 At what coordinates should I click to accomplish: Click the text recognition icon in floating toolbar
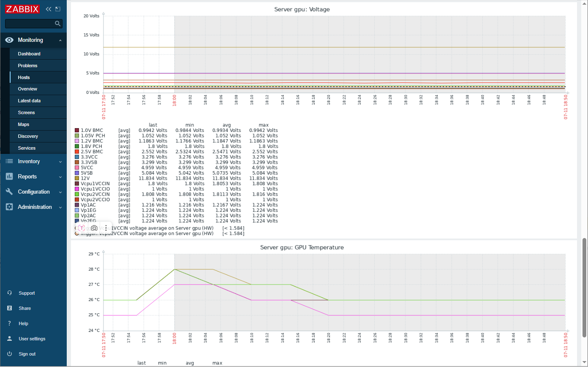(x=82, y=228)
